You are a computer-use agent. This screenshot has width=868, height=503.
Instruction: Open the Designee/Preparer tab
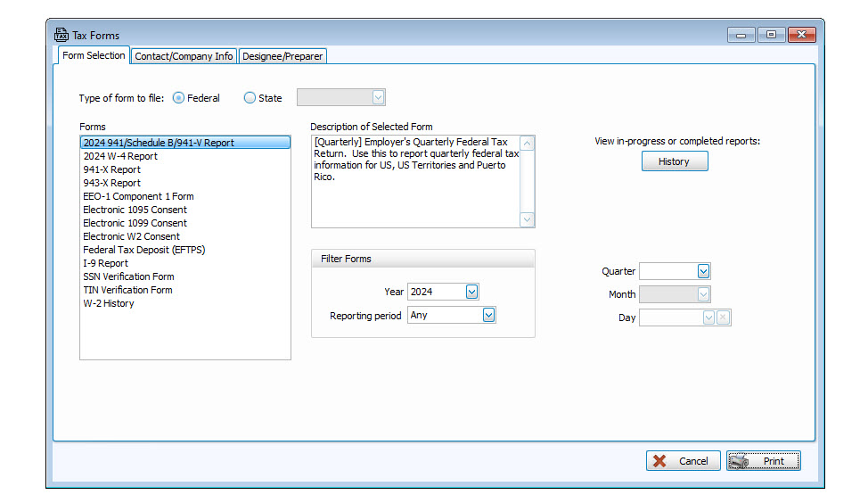(x=283, y=56)
